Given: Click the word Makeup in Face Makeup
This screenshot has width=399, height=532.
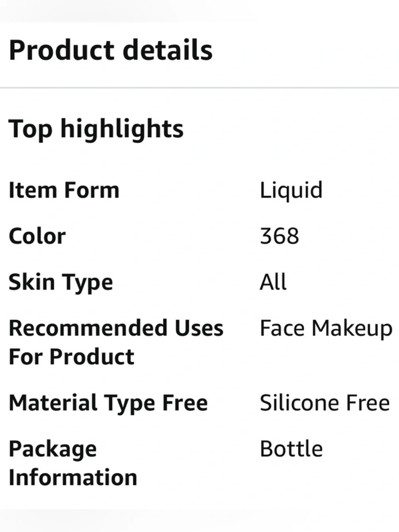Looking at the screenshot, I should coord(352,329).
